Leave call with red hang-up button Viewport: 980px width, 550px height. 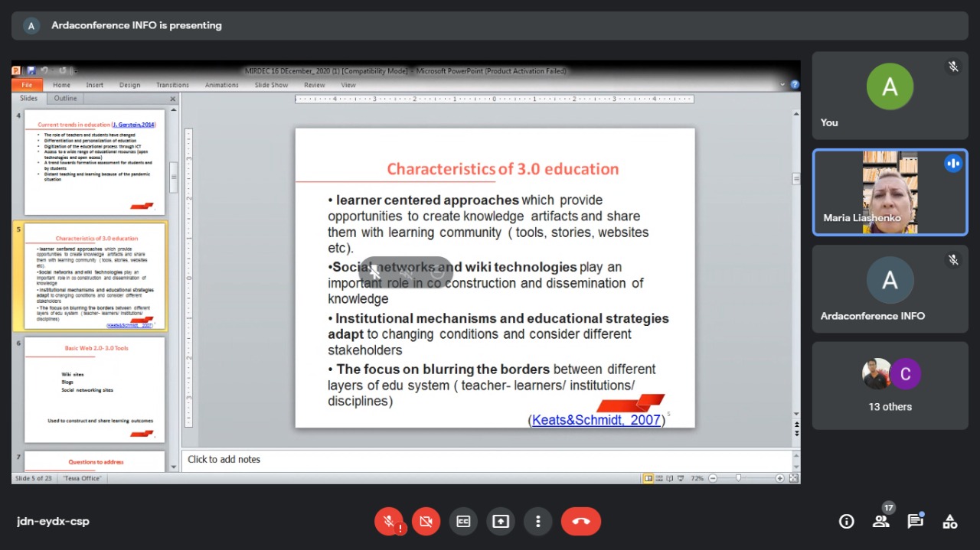pos(581,522)
